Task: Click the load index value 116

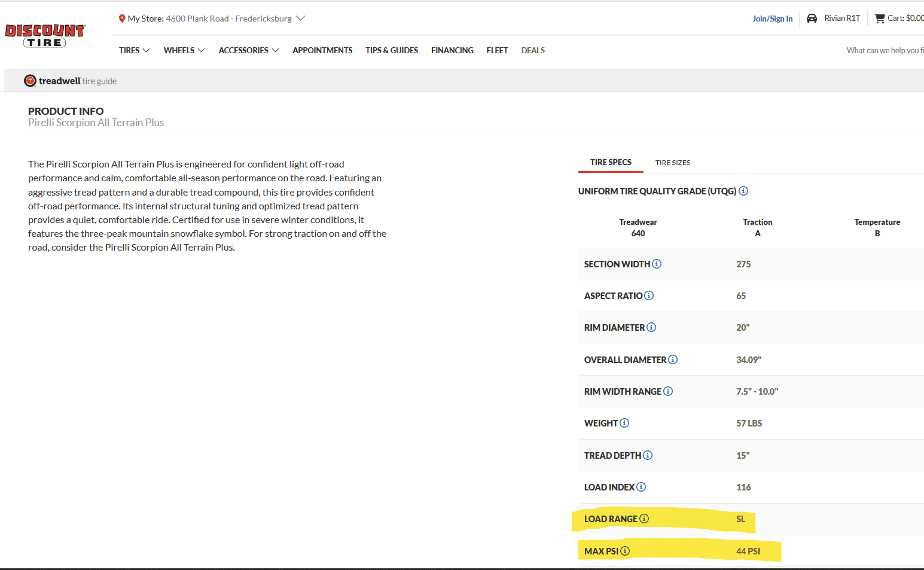Action: pyautogui.click(x=743, y=487)
